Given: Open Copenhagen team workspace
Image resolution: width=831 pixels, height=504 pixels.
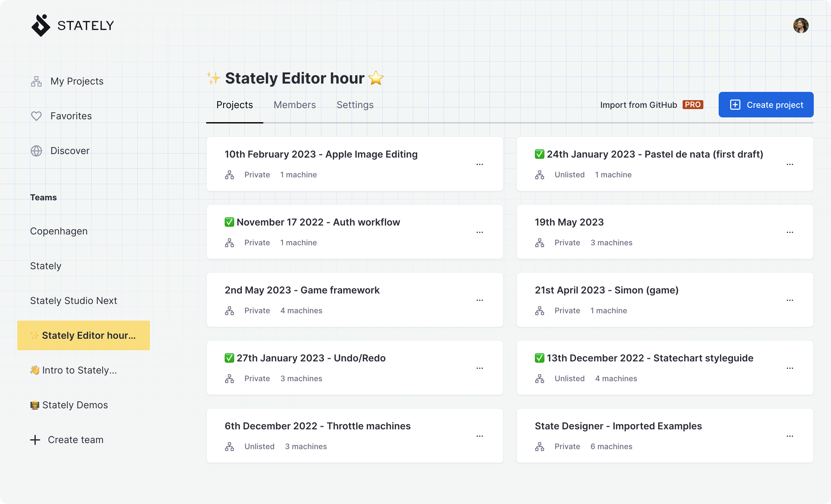Looking at the screenshot, I should pyautogui.click(x=58, y=231).
